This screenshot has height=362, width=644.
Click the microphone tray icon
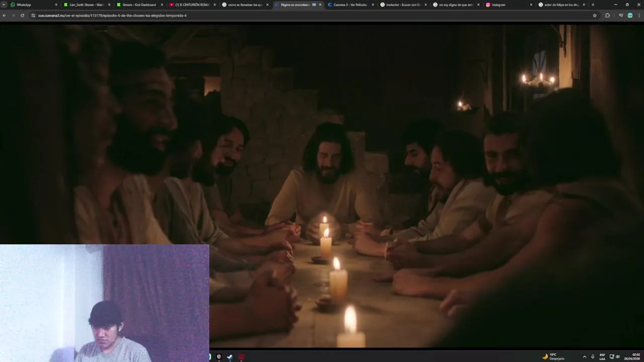(593, 356)
